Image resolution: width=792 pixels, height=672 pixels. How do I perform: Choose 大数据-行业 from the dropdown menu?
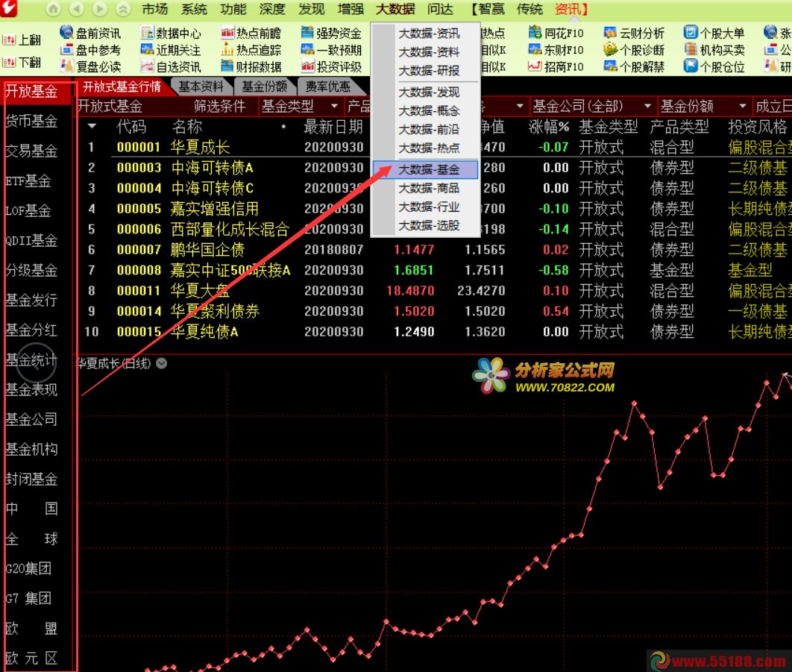[425, 207]
